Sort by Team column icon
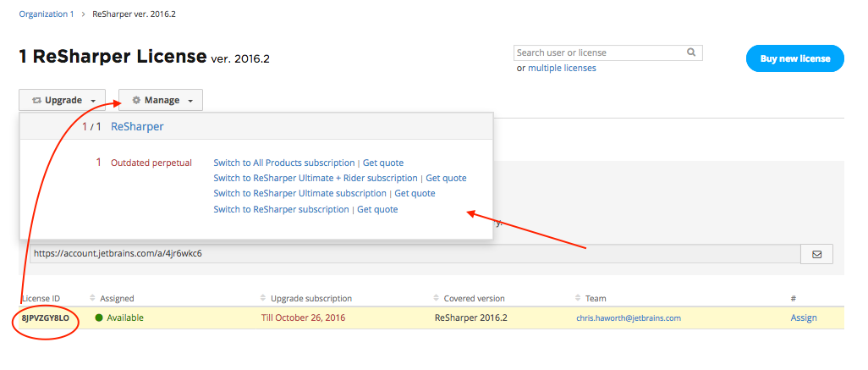 (579, 299)
